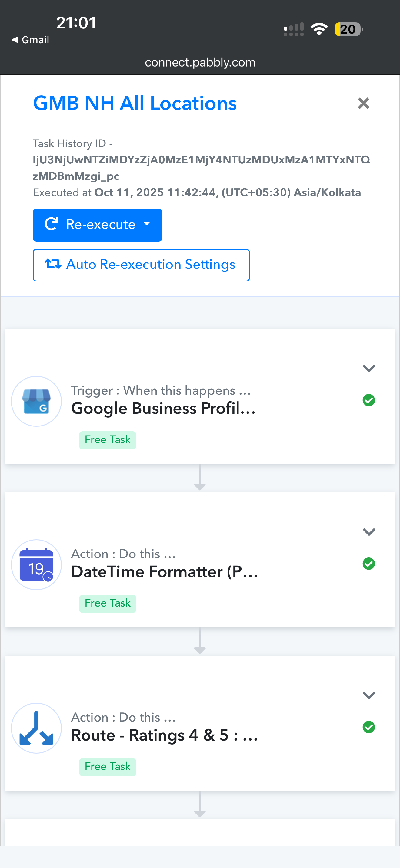The width and height of the screenshot is (400, 868).
Task: Expand the Google Business Profile trigger step
Action: 369,368
